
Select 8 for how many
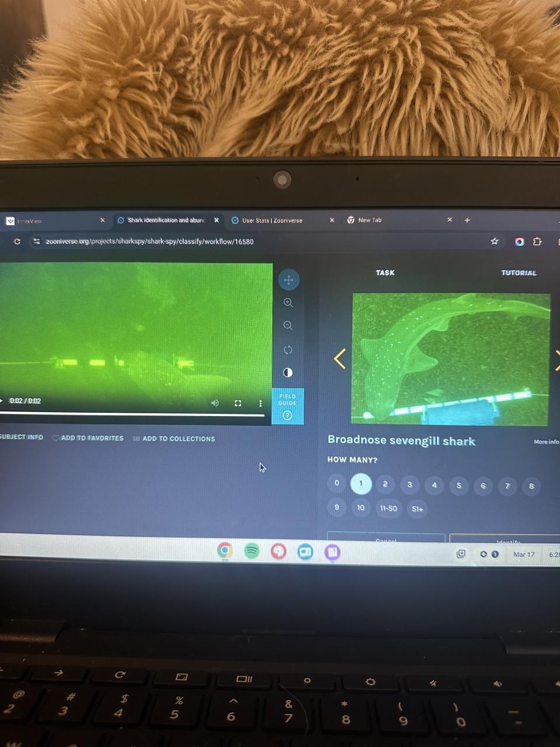[x=531, y=486]
